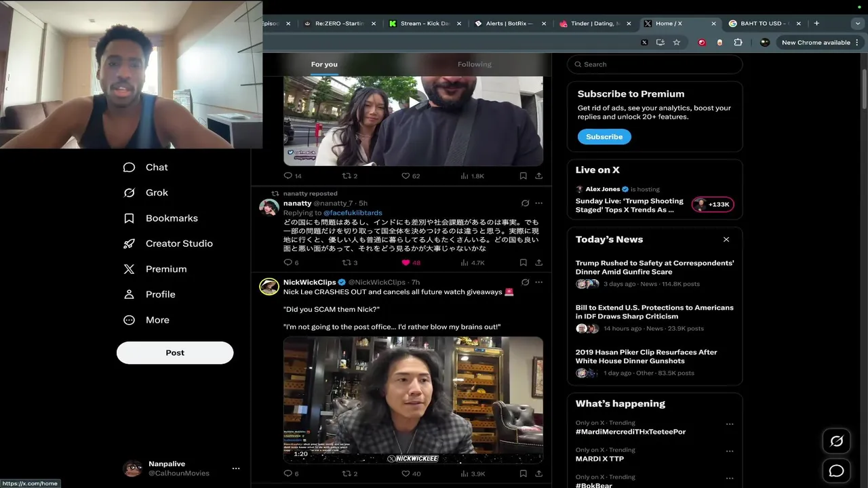Click the X Search field
The height and width of the screenshot is (488, 868).
(654, 64)
